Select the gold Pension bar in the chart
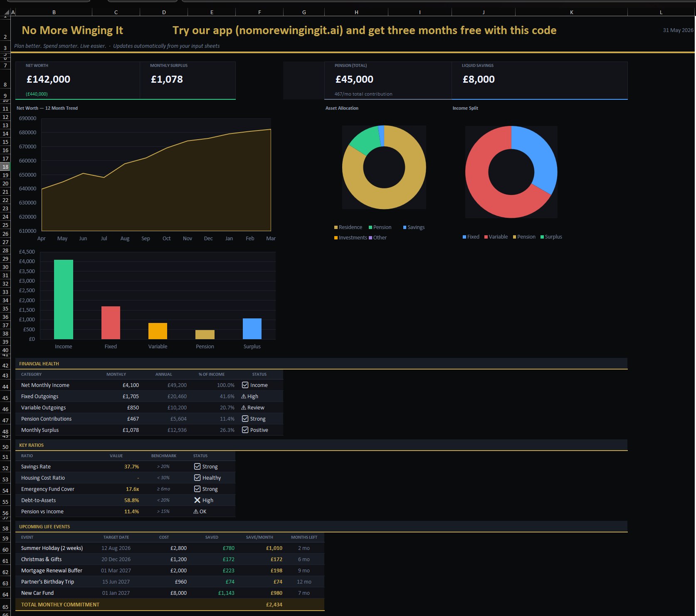Image resolution: width=696 pixels, height=616 pixels. 205,335
